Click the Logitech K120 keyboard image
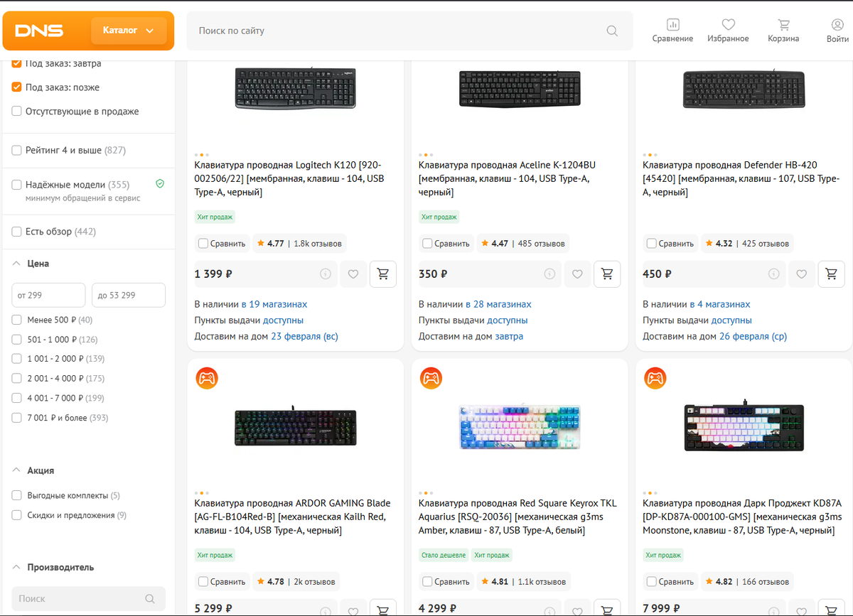Image resolution: width=853 pixels, height=616 pixels. [295, 87]
